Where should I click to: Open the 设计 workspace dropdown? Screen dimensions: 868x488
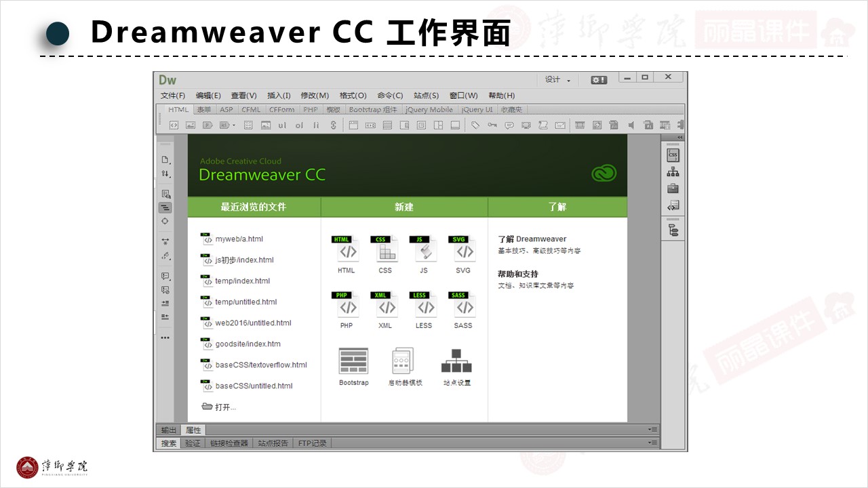tap(558, 79)
